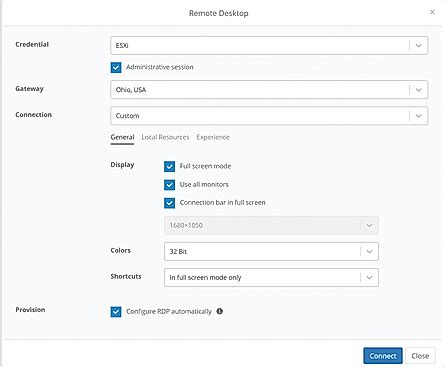Toggle Configure RDP automatically checkbox

coord(116,312)
